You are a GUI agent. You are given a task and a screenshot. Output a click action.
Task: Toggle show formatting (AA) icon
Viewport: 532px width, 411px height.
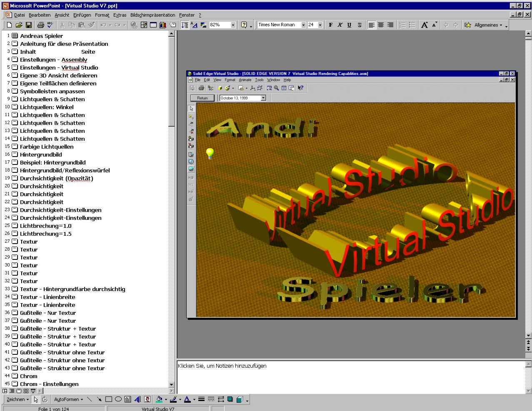[x=194, y=25]
